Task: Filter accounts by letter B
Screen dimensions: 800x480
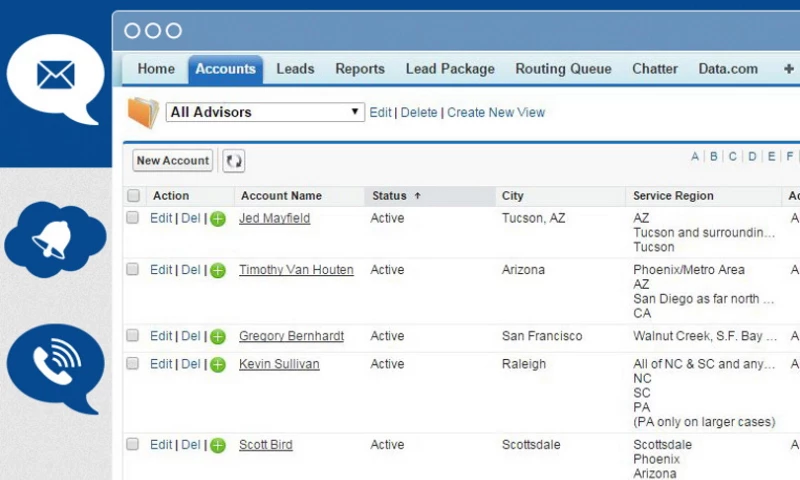Action: pyautogui.click(x=714, y=157)
